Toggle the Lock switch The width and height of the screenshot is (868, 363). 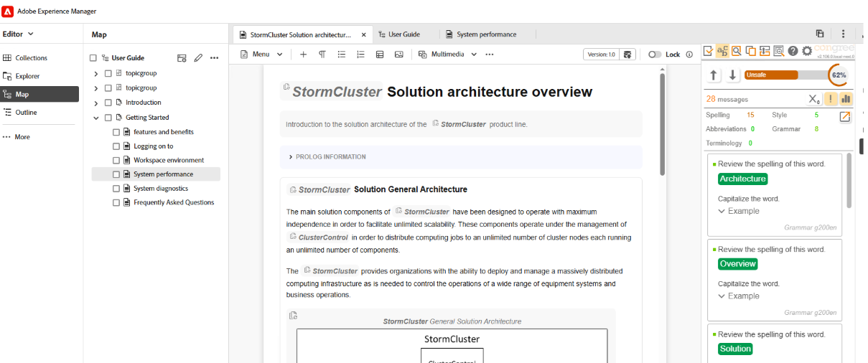[654, 55]
